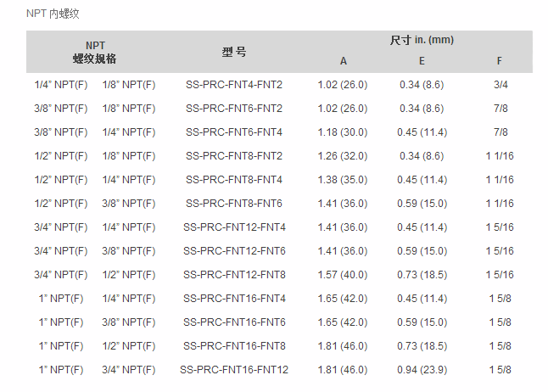
Task: Select SS-PRC-FNT12-FNT6 in table
Action: pyautogui.click(x=234, y=251)
